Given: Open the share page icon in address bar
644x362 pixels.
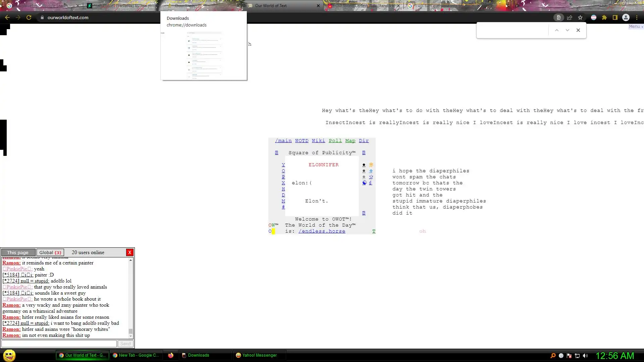Looking at the screenshot, I should (x=570, y=17).
